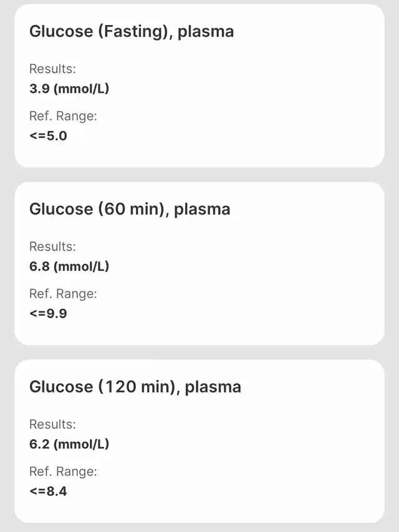Tap the fasting result unit (mmol/L)

click(81, 89)
